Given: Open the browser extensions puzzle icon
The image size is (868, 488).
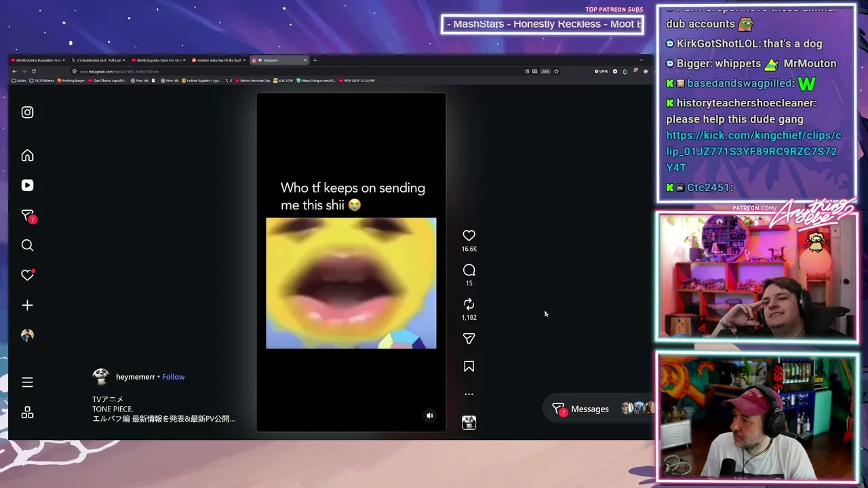Looking at the screenshot, I should [x=625, y=71].
